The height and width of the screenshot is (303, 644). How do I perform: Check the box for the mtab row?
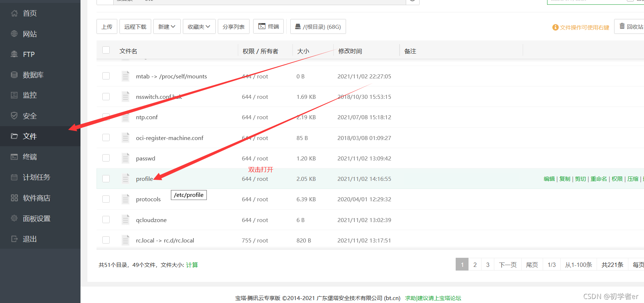(106, 76)
